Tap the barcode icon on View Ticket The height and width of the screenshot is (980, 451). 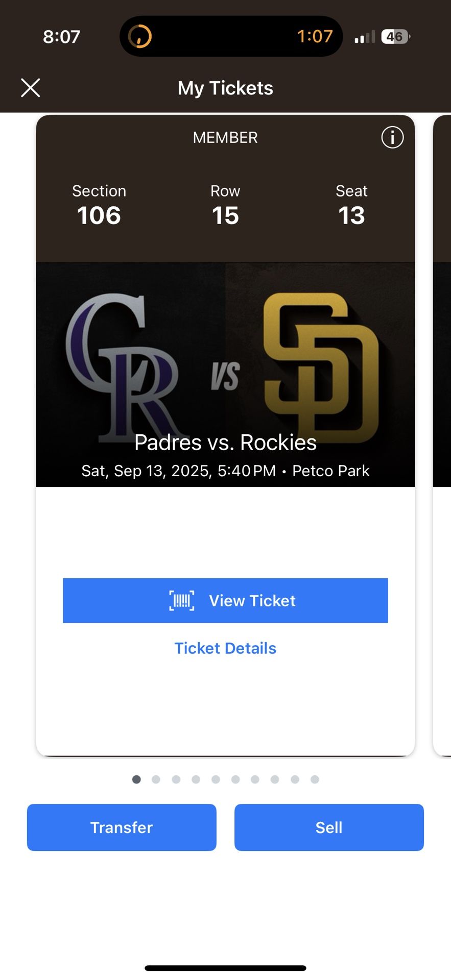coord(182,601)
